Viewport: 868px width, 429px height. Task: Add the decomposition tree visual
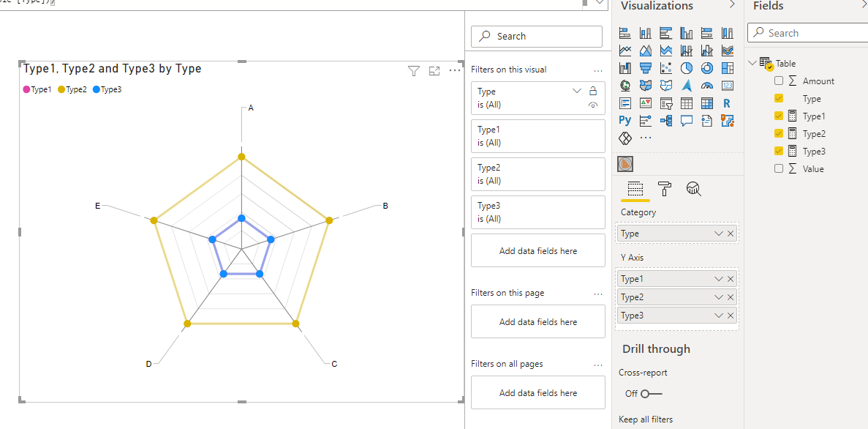coord(666,120)
